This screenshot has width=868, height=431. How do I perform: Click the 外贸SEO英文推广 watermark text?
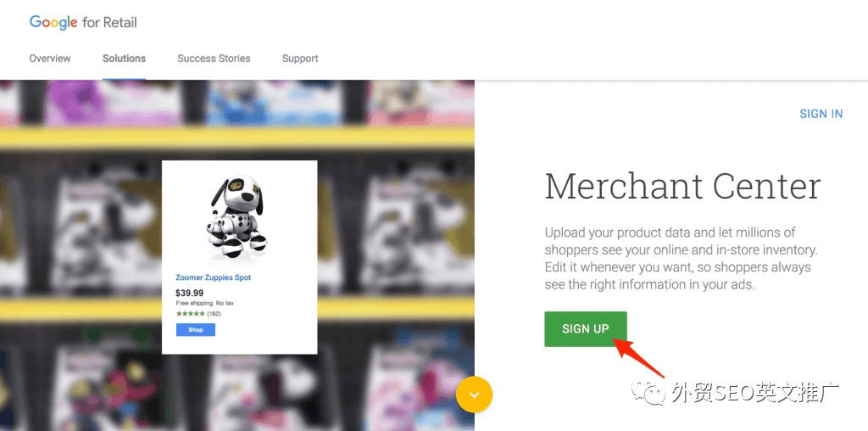point(755,392)
